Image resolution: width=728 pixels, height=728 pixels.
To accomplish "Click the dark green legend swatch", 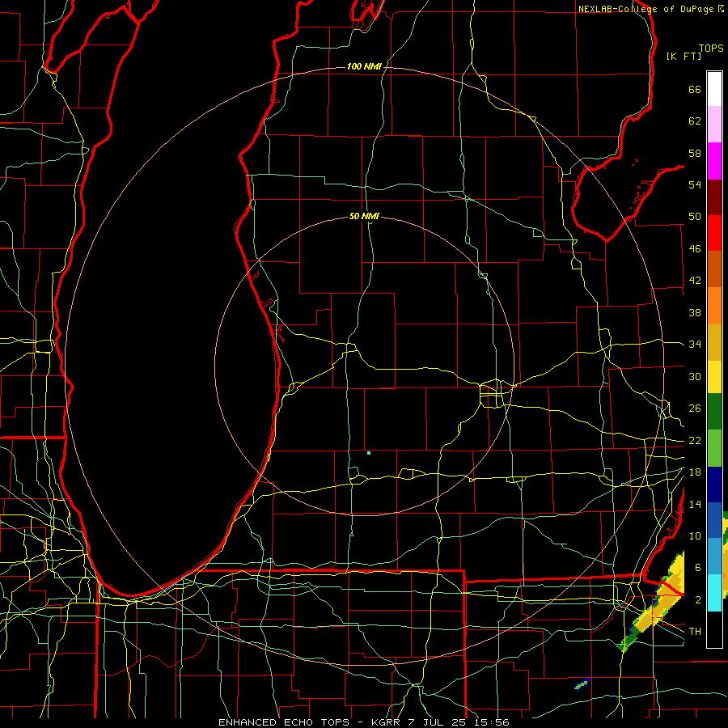I will pos(714,411).
